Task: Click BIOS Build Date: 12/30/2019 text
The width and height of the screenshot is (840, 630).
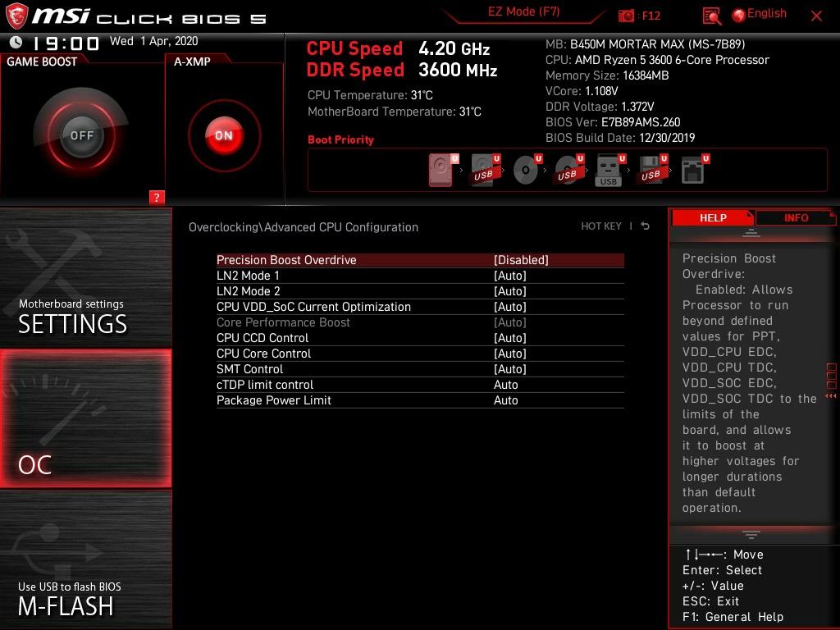Action: tap(620, 138)
